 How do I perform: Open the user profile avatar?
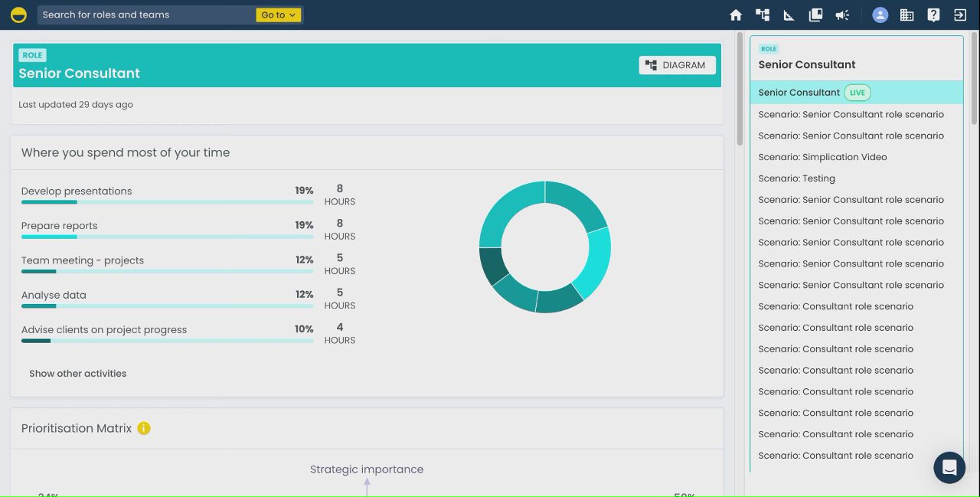pos(880,15)
